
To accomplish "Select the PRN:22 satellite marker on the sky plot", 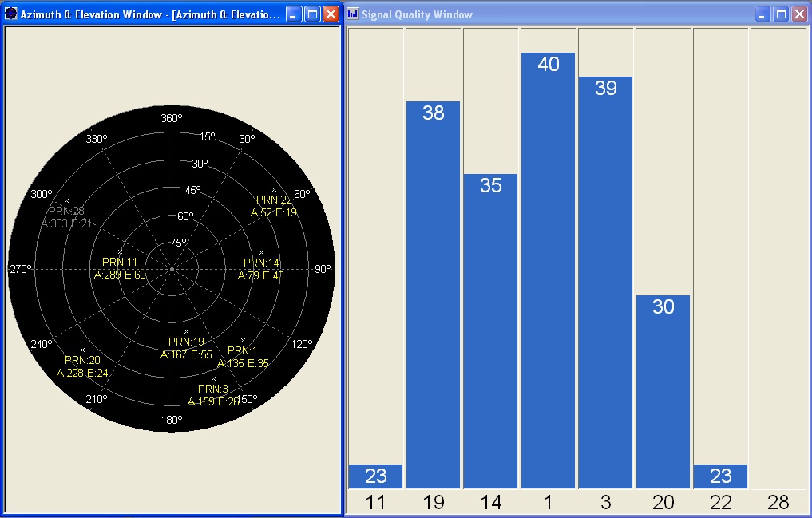I will click(274, 190).
